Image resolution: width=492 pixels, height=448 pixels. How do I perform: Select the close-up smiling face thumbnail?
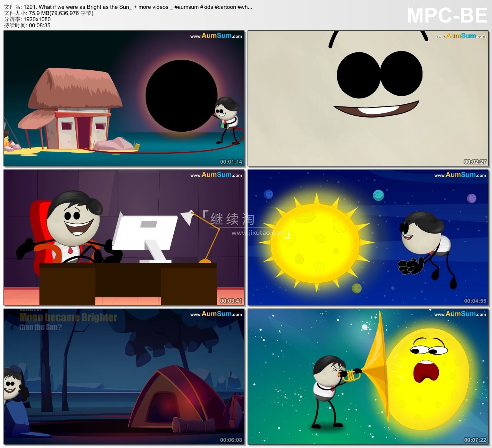(368, 98)
